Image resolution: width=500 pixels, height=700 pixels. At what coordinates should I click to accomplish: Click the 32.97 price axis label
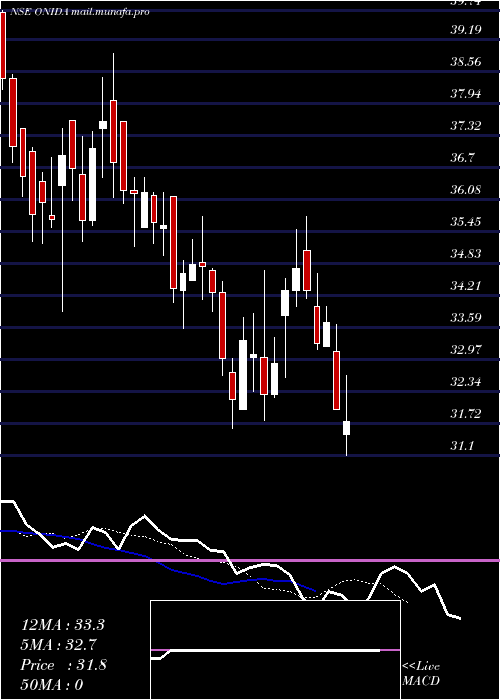pos(465,350)
